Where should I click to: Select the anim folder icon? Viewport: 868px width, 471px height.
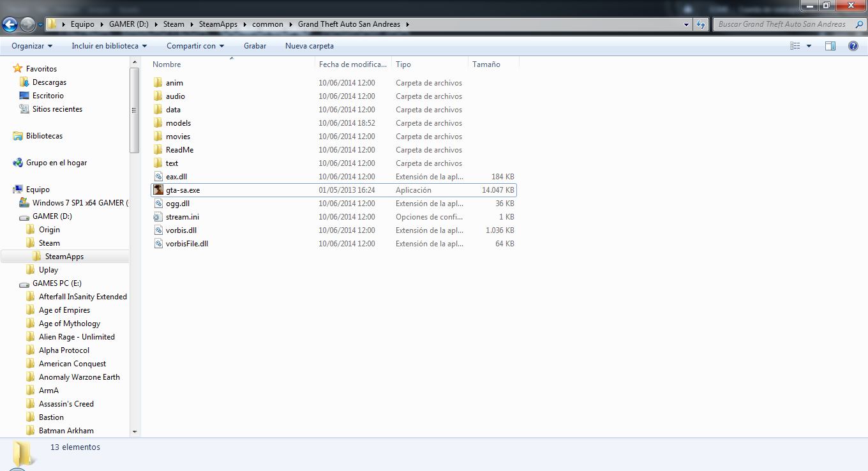pyautogui.click(x=158, y=83)
